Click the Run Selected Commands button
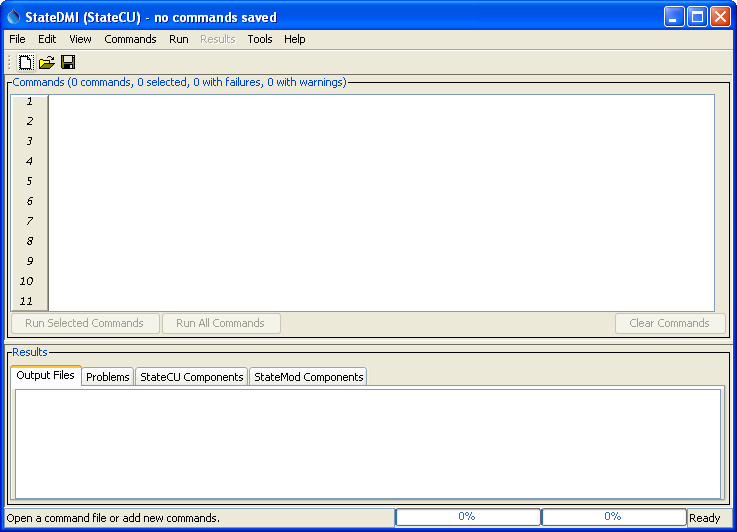 pos(85,323)
